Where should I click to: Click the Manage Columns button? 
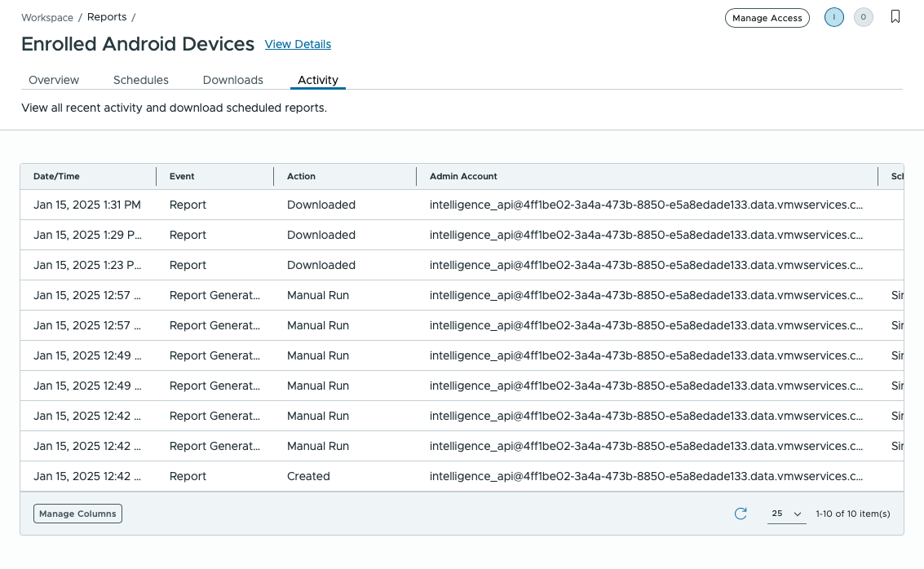click(77, 514)
